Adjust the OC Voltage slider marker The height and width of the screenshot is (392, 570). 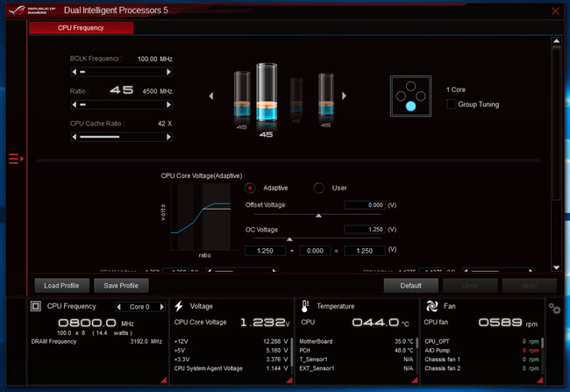[289, 239]
